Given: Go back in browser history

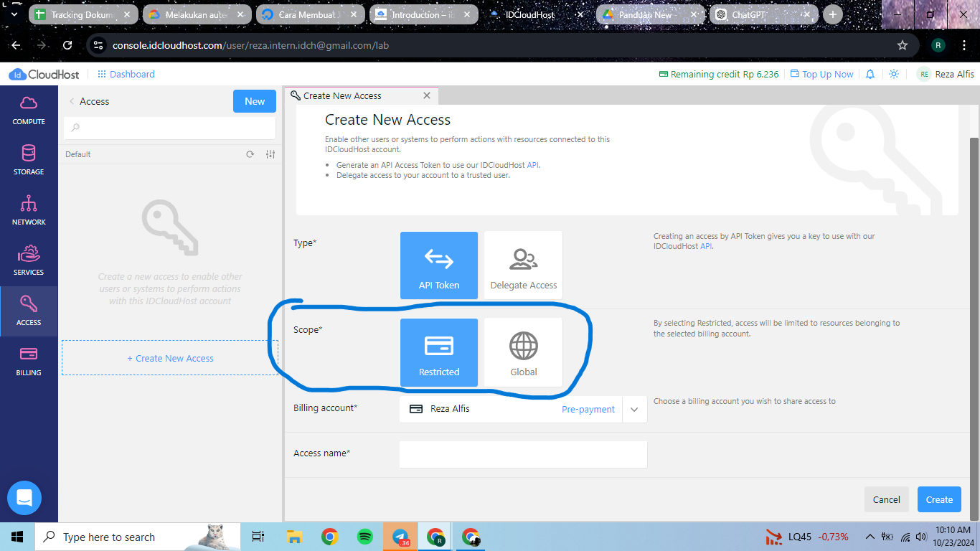Looking at the screenshot, I should tap(16, 45).
